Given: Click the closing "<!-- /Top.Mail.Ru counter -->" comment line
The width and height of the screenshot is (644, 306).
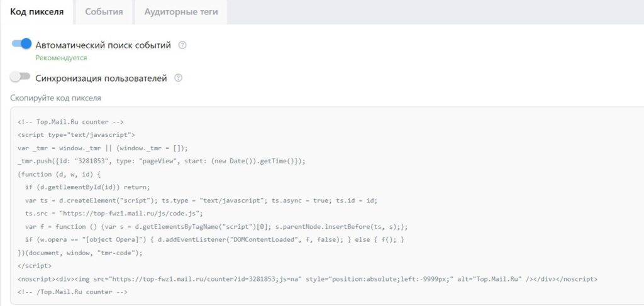Looking at the screenshot, I should pos(72,292).
